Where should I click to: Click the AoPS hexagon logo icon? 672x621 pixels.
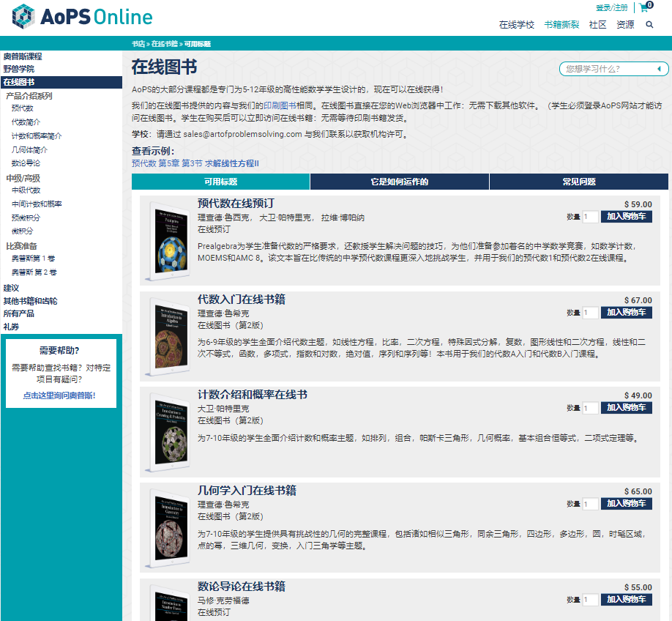[23, 16]
